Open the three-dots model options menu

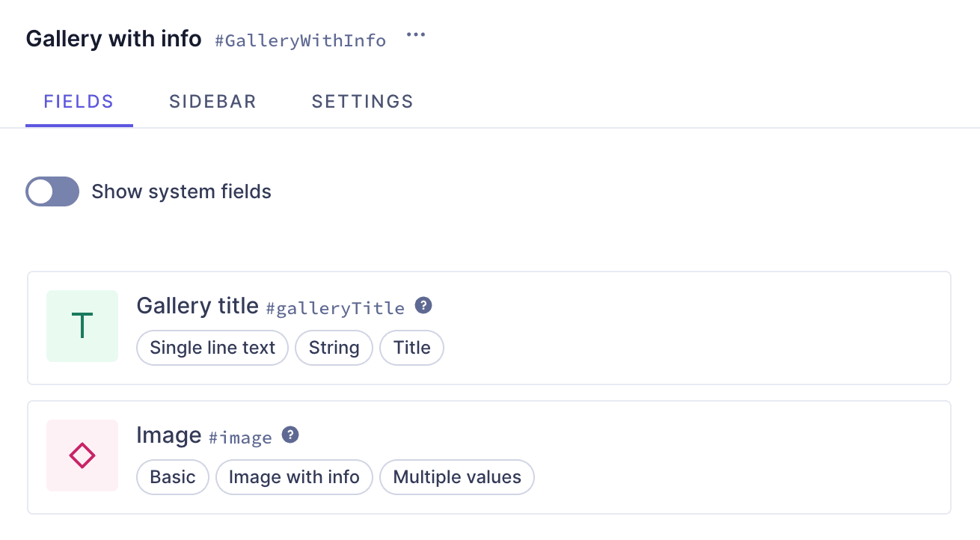[416, 35]
